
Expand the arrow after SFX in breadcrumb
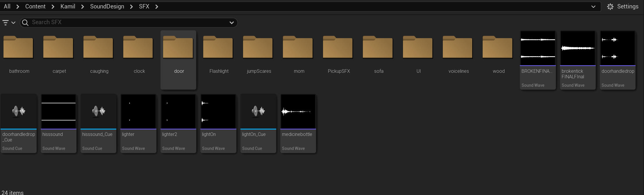[x=157, y=7]
